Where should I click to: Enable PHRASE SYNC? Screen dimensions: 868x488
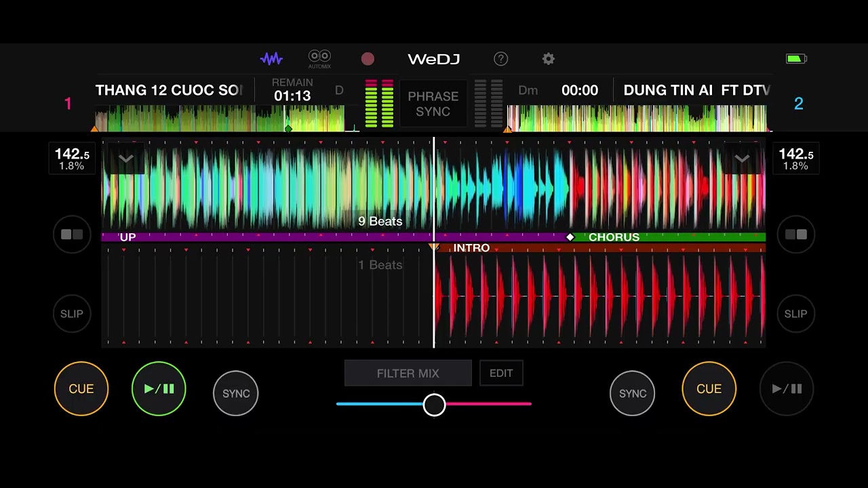(433, 104)
